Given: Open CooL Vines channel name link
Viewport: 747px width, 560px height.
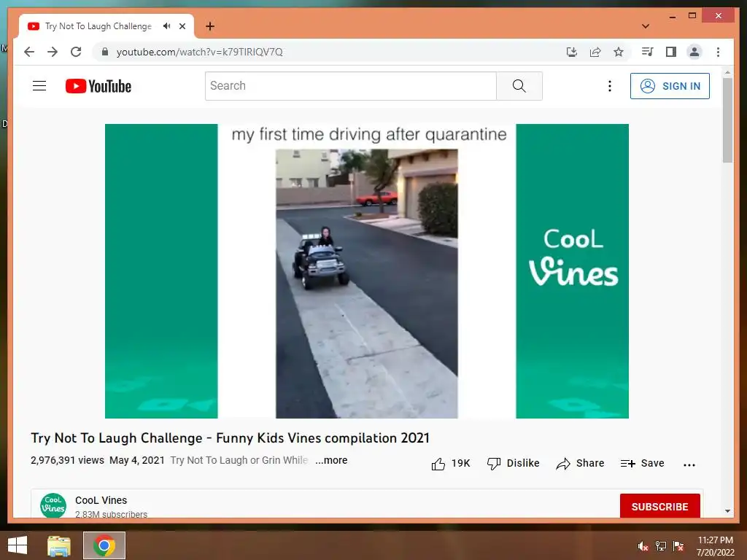Looking at the screenshot, I should point(101,500).
